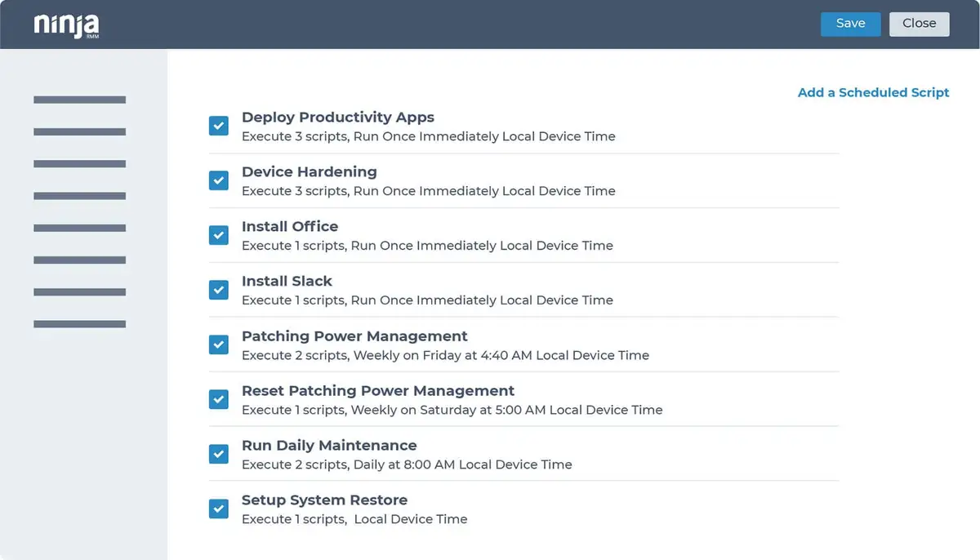The width and height of the screenshot is (980, 560).
Task: Click 'Daily at 8:00 AM' schedule text
Action: (x=404, y=464)
